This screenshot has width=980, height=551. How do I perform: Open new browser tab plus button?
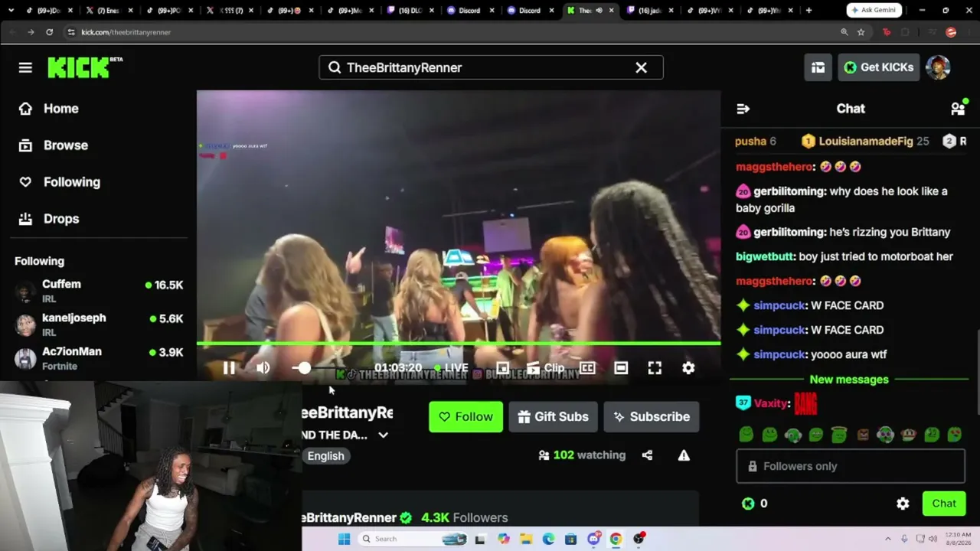point(808,10)
